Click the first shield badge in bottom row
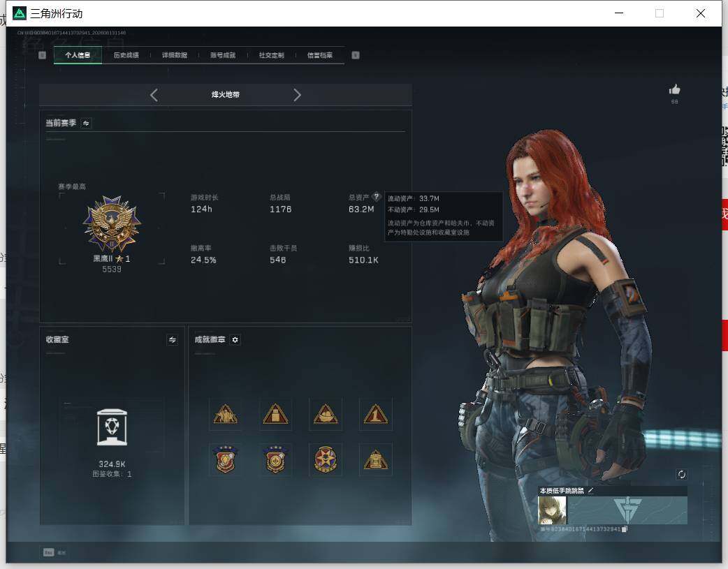The width and height of the screenshot is (728, 569). point(225,459)
